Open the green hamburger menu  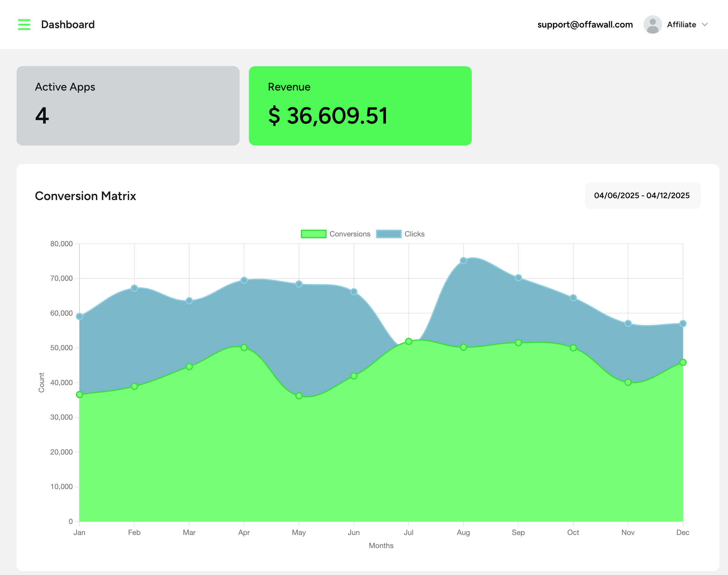coord(24,24)
